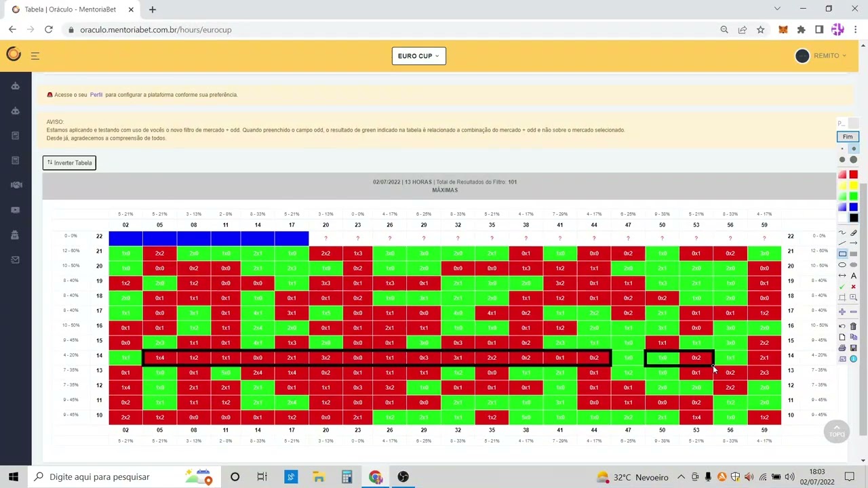This screenshot has height=488, width=868.
Task: Select the red X mark stamp
Action: point(854,286)
